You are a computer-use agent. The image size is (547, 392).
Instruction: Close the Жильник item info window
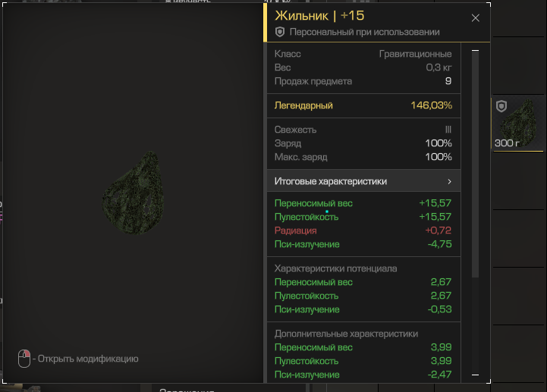(476, 17)
